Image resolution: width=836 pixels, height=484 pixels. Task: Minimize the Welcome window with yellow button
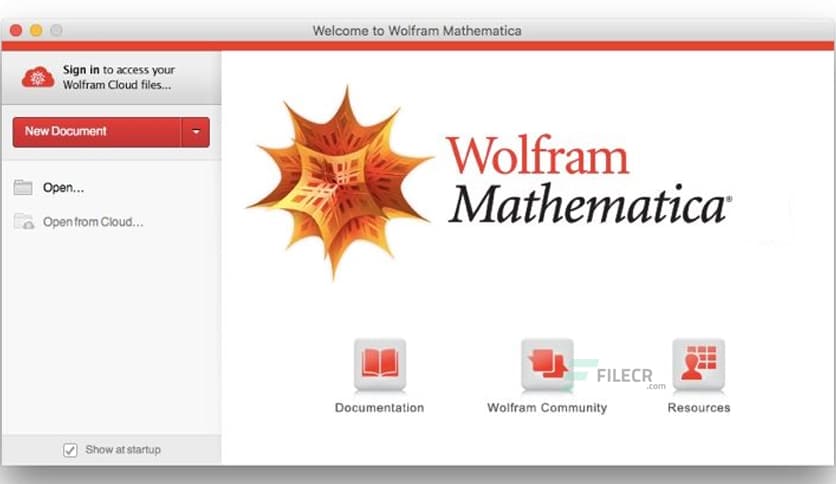(x=36, y=30)
